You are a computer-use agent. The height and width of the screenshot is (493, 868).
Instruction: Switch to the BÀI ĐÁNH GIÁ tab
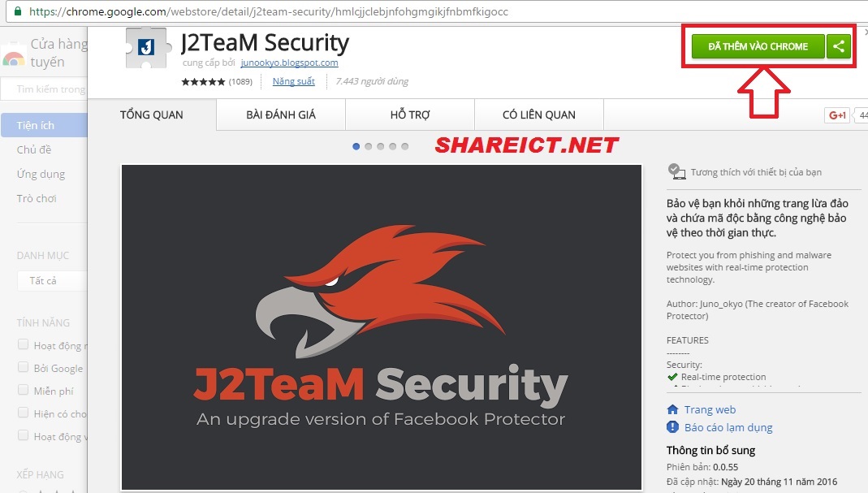281,115
